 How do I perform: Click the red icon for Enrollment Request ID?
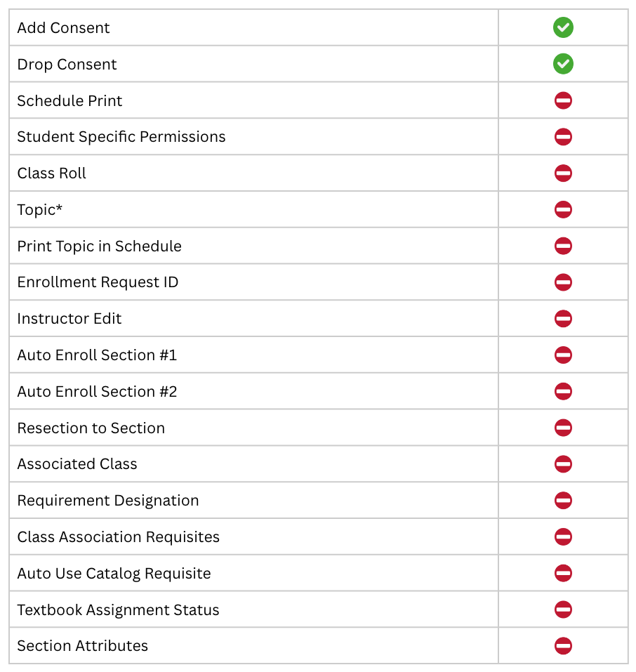tap(563, 282)
